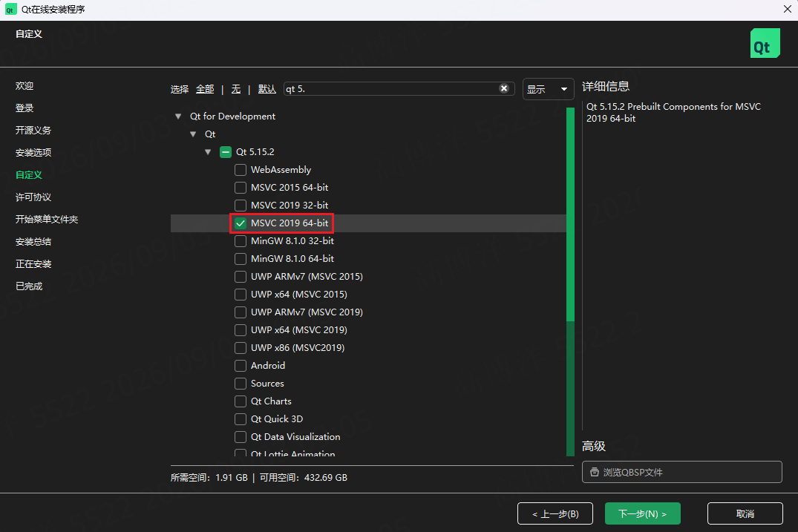The image size is (798, 532).
Task: Go to the 欢迎 step
Action: pos(24,86)
